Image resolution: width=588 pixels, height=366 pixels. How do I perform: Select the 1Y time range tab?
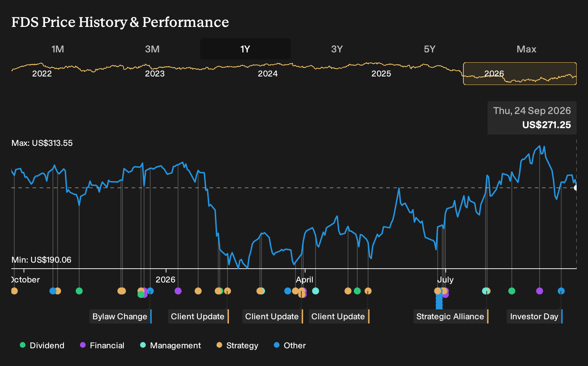[x=245, y=49]
